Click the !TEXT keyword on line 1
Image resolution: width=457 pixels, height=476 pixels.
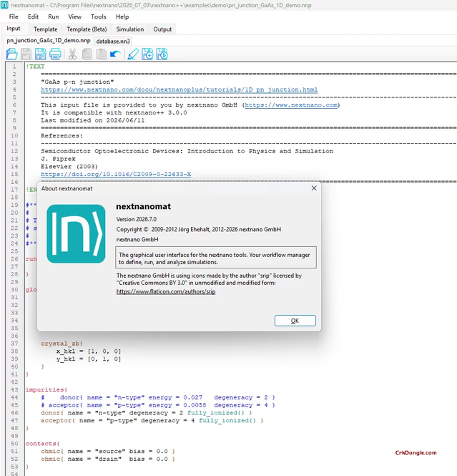(x=35, y=66)
